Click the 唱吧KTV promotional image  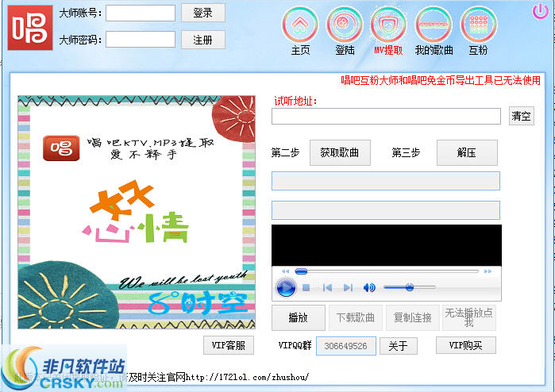137,213
